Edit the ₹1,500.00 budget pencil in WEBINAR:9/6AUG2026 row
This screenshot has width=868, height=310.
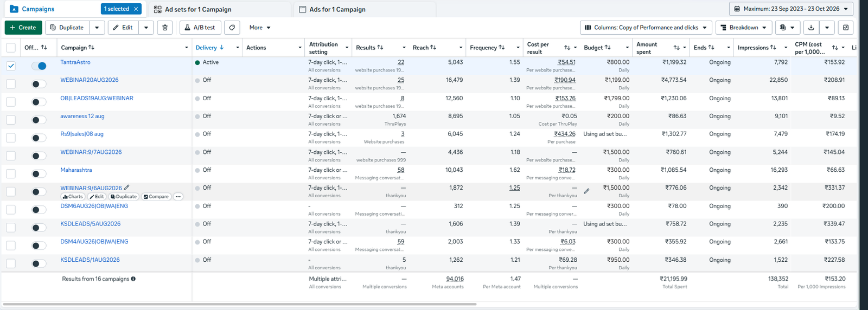(586, 191)
